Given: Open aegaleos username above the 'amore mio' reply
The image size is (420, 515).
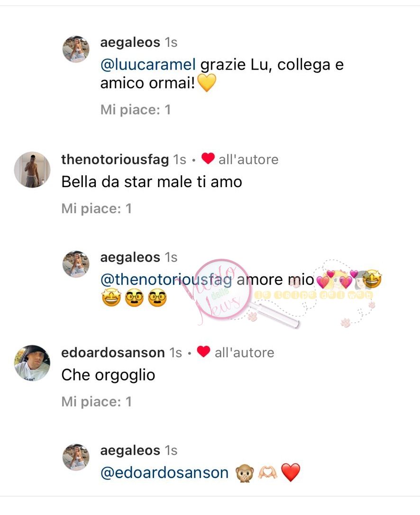Looking at the screenshot, I should coord(130,258).
